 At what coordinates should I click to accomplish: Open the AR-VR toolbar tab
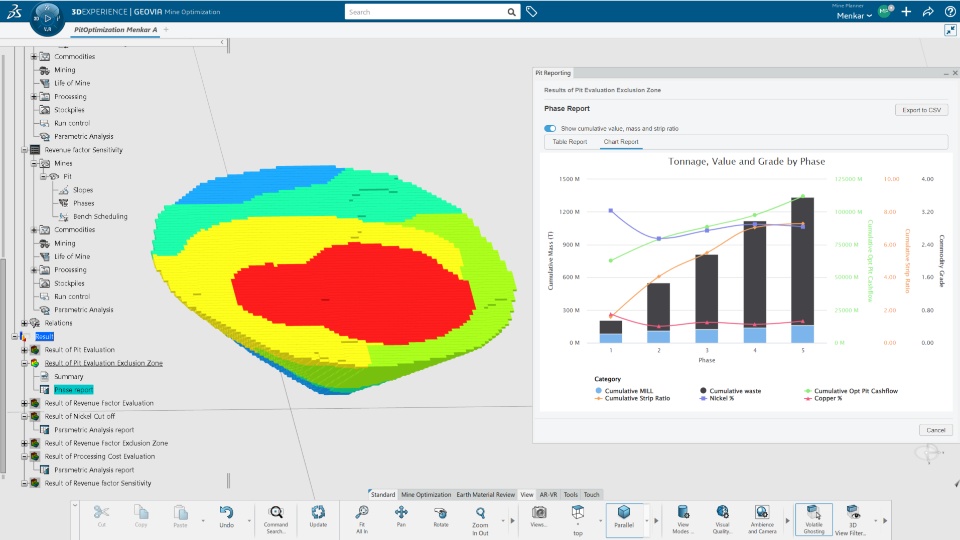tap(548, 495)
